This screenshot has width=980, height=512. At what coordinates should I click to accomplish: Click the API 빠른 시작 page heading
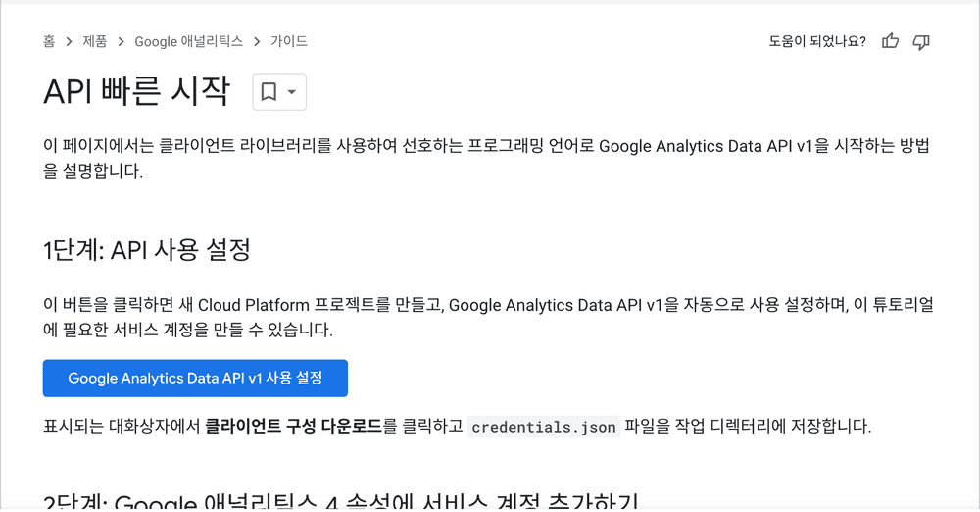[x=137, y=91]
